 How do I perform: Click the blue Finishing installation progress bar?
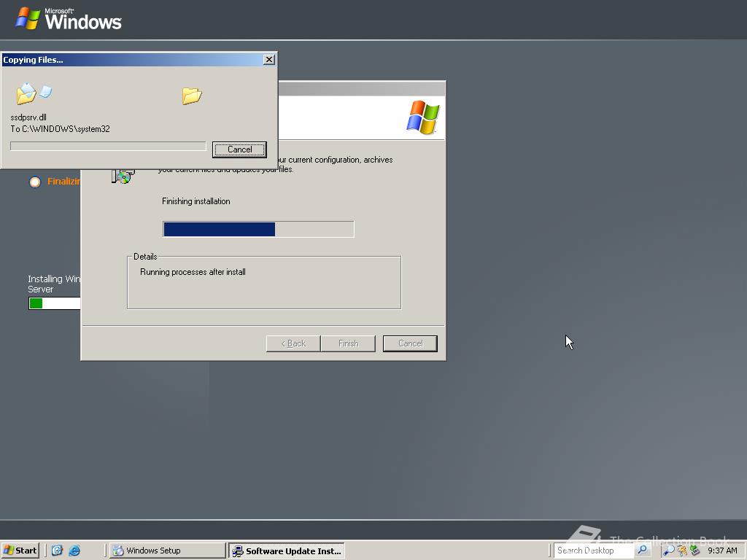pos(258,229)
